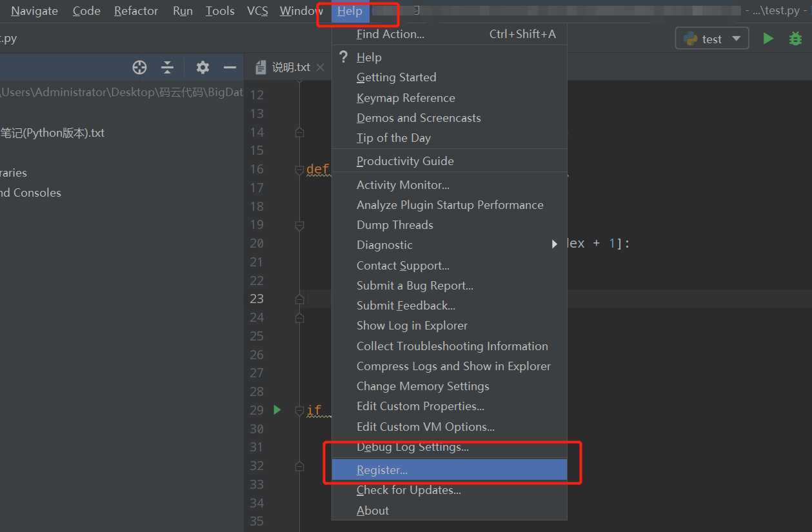This screenshot has height=532, width=812.
Task: Click line number 23 in the gutter
Action: click(257, 299)
